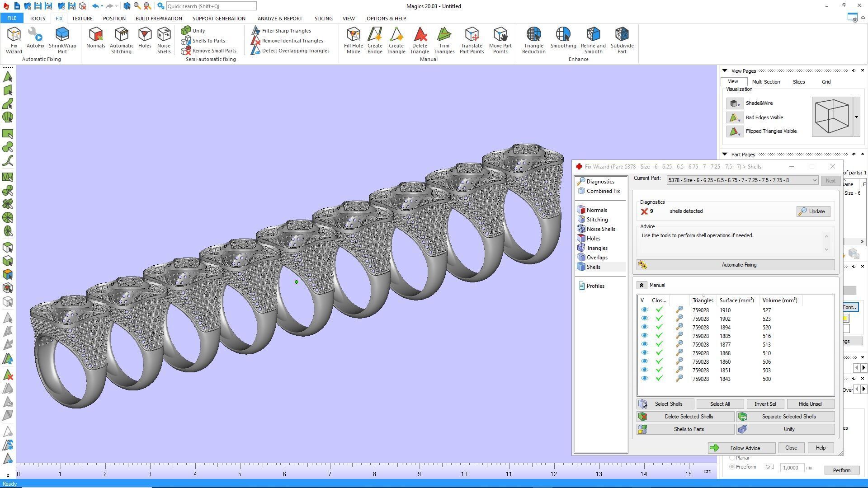The width and height of the screenshot is (868, 488).
Task: Open the Current Part dropdown
Action: 814,180
